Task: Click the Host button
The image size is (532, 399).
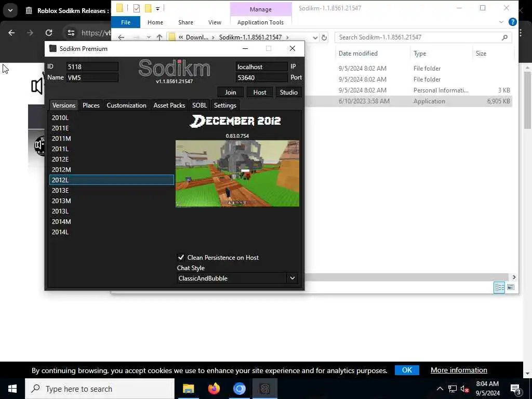Action: tap(260, 92)
